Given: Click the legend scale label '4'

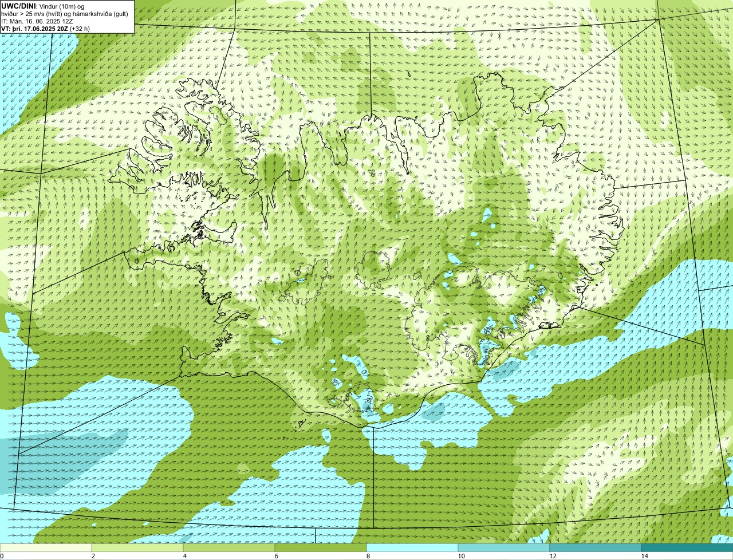Looking at the screenshot, I should coord(185,556).
